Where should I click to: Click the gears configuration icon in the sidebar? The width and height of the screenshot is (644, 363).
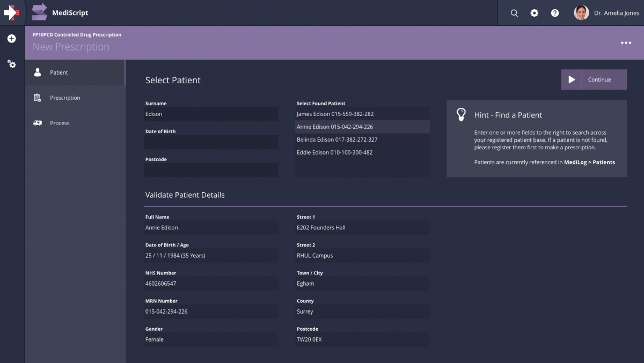[11, 64]
